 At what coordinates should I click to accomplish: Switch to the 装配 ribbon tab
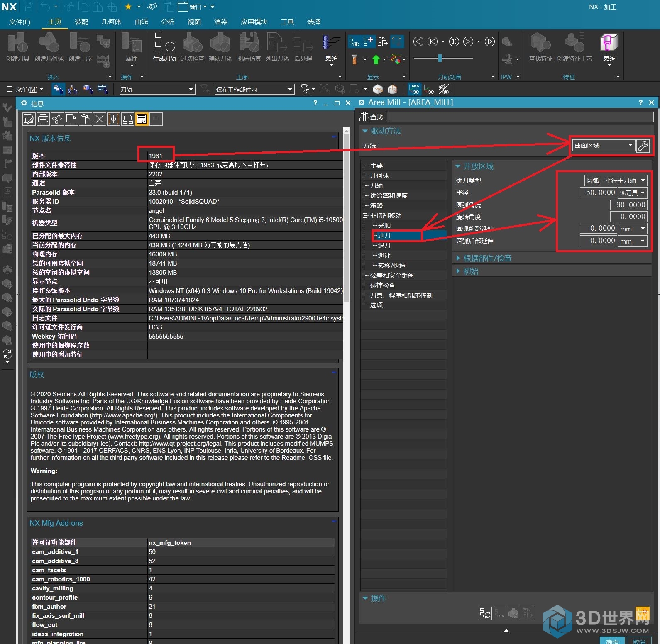click(81, 22)
